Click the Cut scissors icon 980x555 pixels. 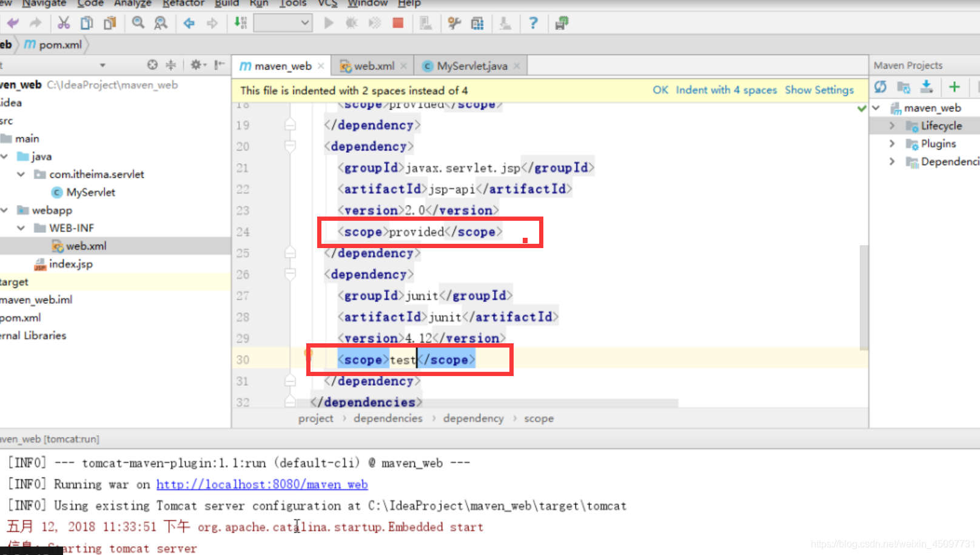point(64,24)
